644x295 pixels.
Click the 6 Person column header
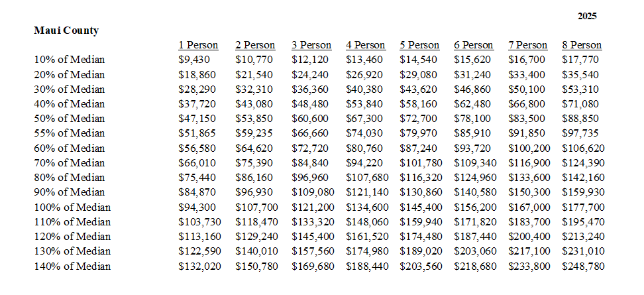pyautogui.click(x=474, y=45)
